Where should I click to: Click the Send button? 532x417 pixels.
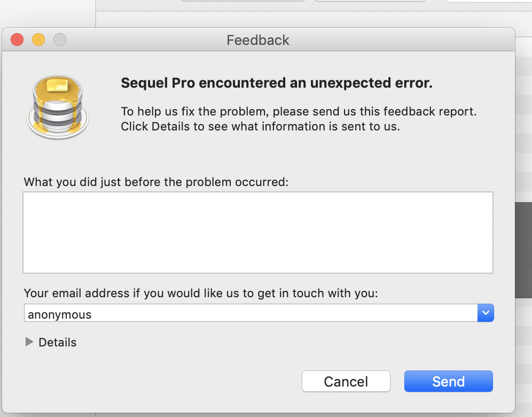tap(448, 381)
